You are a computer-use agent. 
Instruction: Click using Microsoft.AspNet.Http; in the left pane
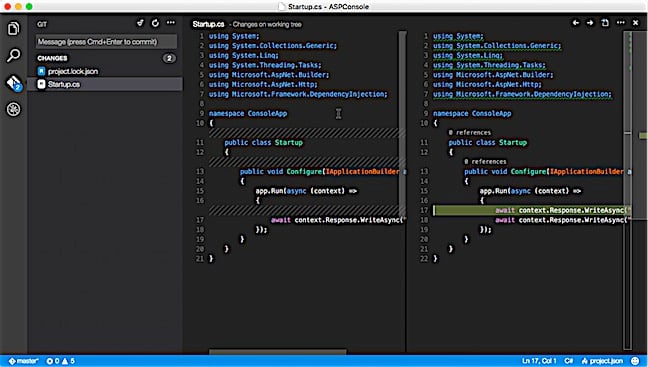263,84
